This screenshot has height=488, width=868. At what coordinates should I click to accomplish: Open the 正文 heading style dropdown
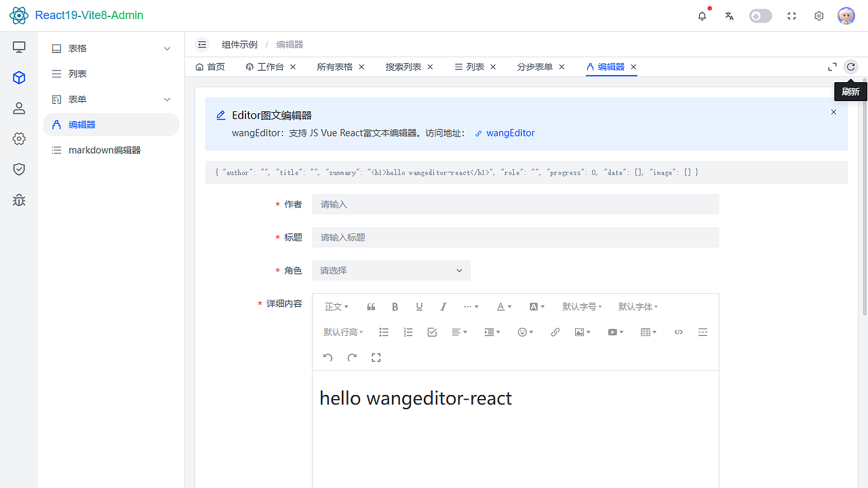click(x=336, y=307)
